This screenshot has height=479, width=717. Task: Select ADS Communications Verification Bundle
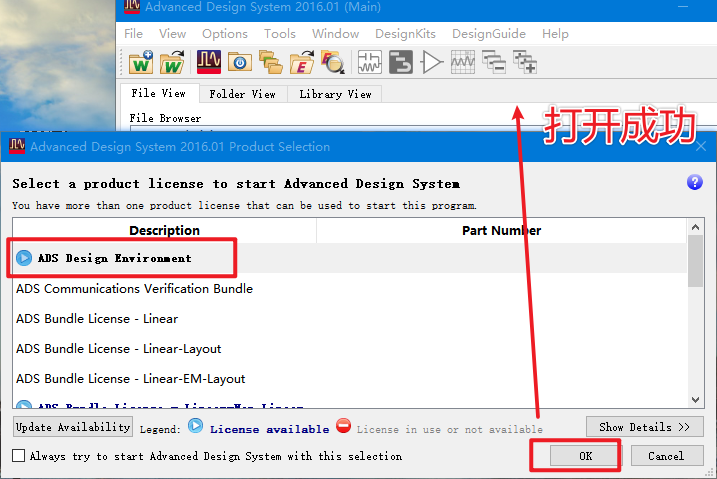coord(350,288)
